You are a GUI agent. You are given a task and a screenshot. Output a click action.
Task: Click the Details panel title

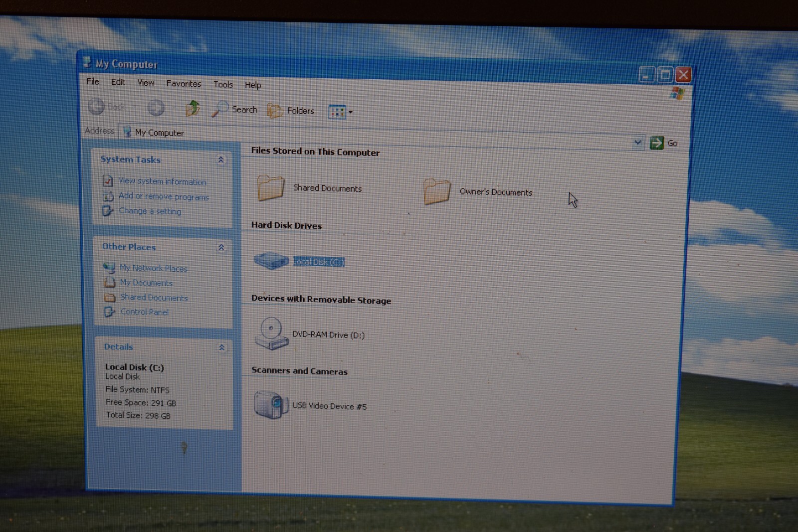pyautogui.click(x=118, y=347)
